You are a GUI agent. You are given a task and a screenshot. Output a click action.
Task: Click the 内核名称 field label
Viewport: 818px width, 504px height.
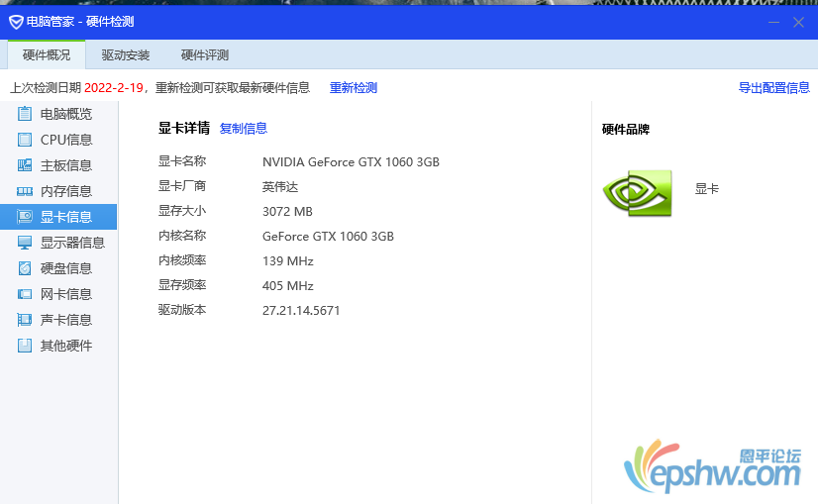(x=182, y=236)
